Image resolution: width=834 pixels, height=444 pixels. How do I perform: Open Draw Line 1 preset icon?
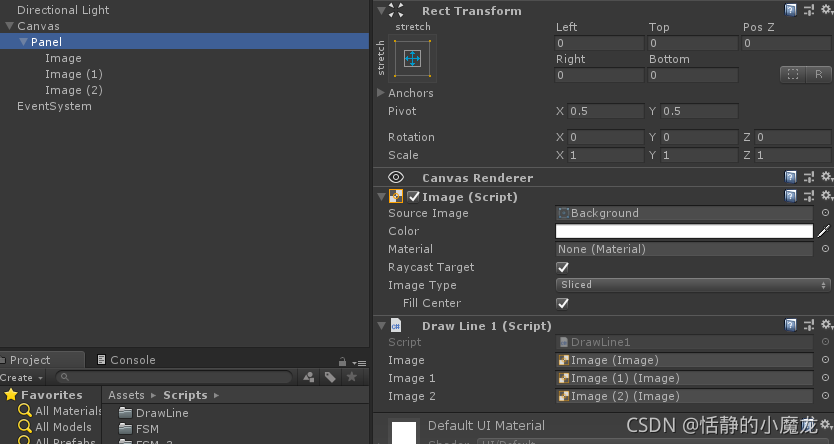pyautogui.click(x=808, y=325)
